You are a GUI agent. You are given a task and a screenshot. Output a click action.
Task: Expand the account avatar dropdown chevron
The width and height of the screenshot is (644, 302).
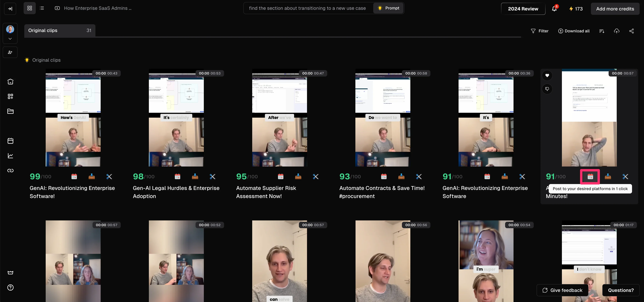tap(10, 39)
